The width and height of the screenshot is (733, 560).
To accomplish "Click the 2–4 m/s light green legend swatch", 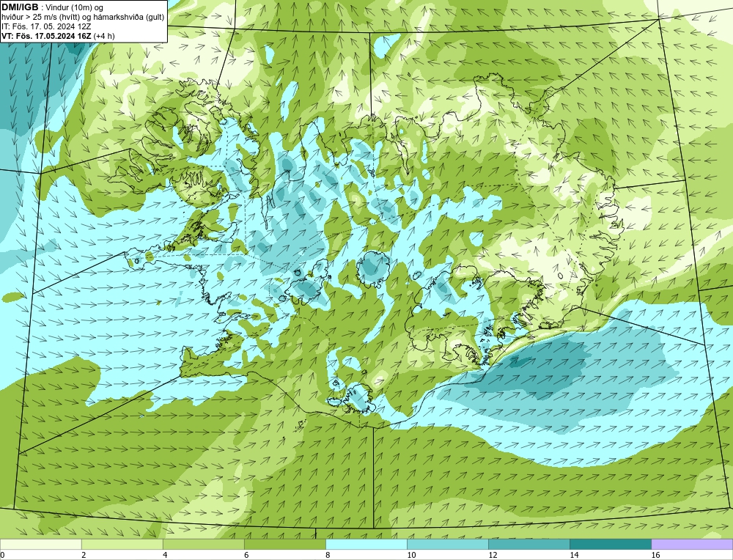I will 122,544.
